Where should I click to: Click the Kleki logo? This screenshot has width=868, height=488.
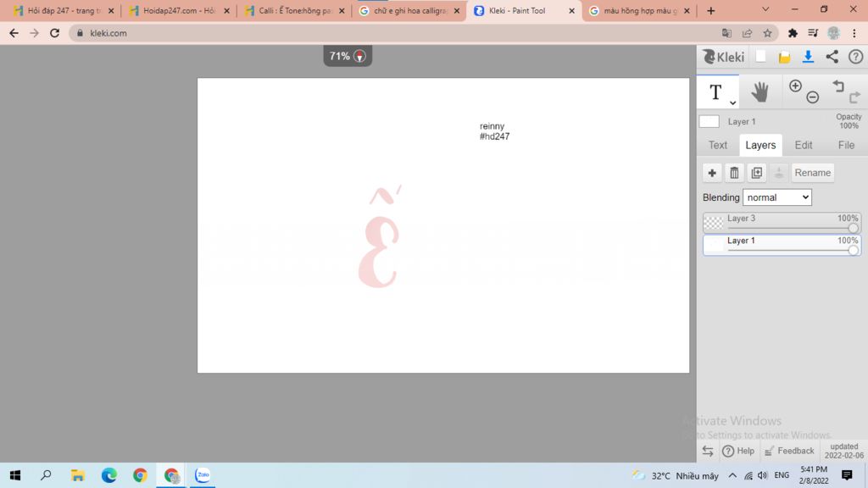coord(723,57)
